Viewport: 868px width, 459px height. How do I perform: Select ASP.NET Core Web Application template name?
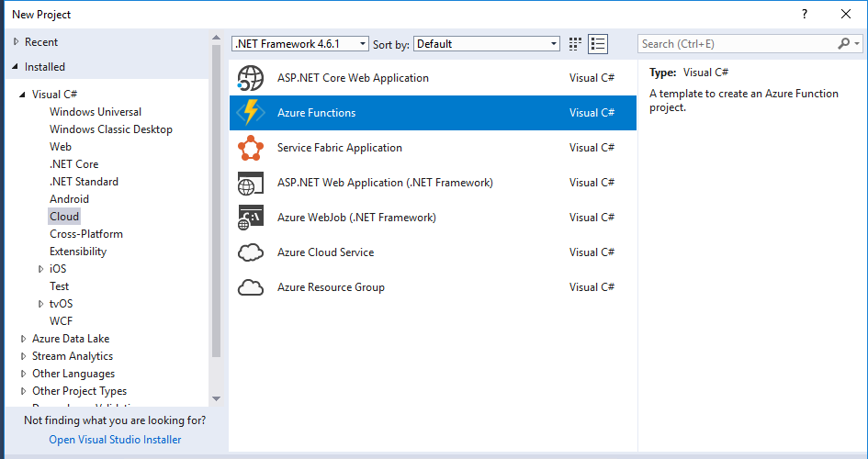353,78
